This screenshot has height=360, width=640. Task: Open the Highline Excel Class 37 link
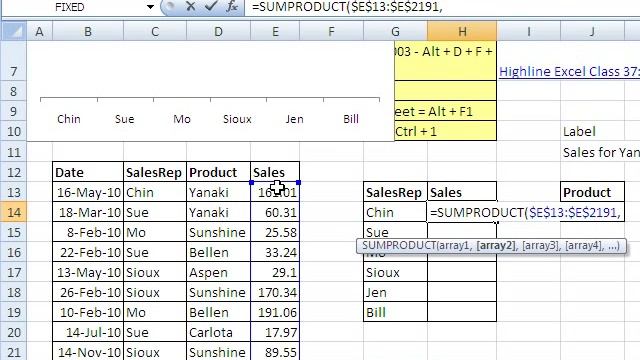point(569,71)
